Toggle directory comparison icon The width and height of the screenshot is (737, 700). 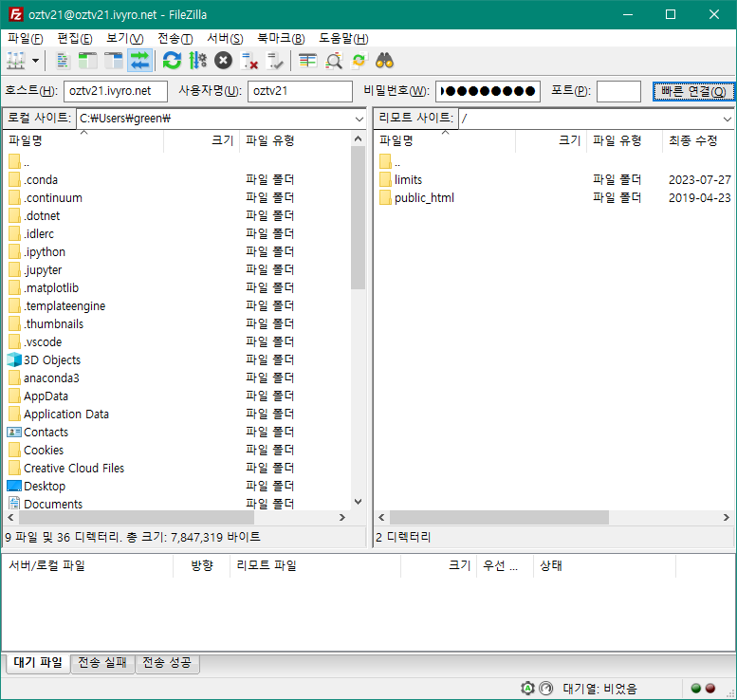tap(334, 61)
